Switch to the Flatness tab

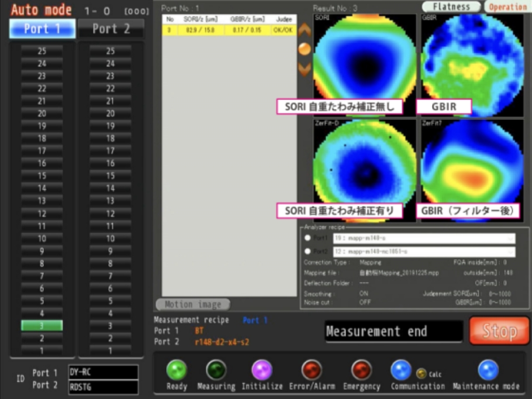click(x=451, y=7)
